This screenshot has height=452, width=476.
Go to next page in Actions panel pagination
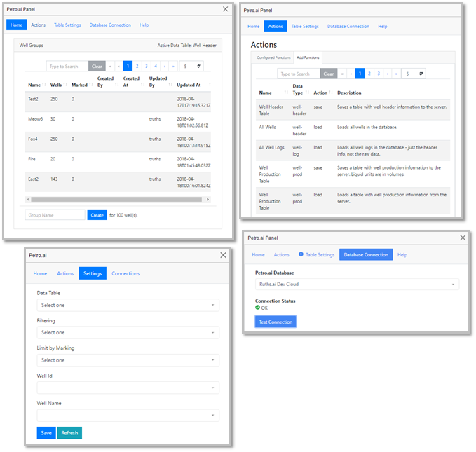[388, 74]
